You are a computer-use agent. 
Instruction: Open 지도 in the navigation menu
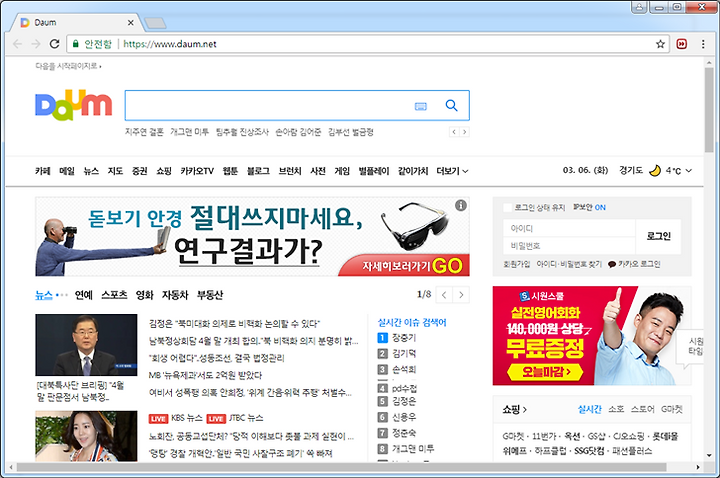tap(115, 171)
